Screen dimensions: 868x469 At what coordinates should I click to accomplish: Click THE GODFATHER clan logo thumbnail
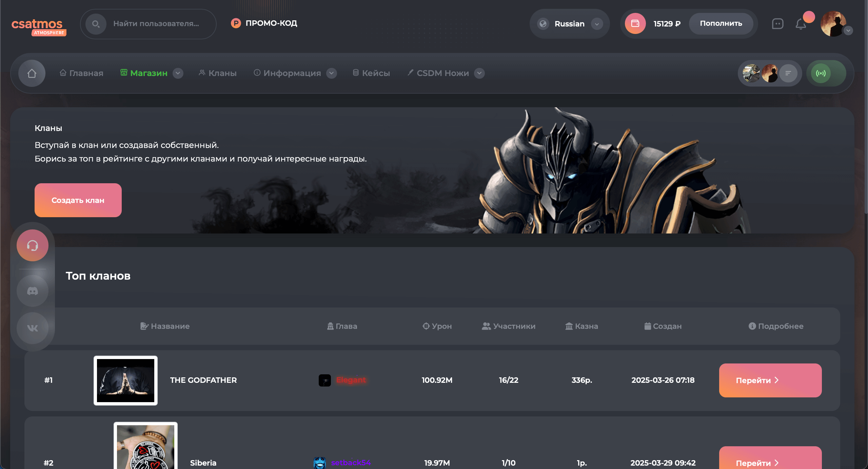click(125, 380)
